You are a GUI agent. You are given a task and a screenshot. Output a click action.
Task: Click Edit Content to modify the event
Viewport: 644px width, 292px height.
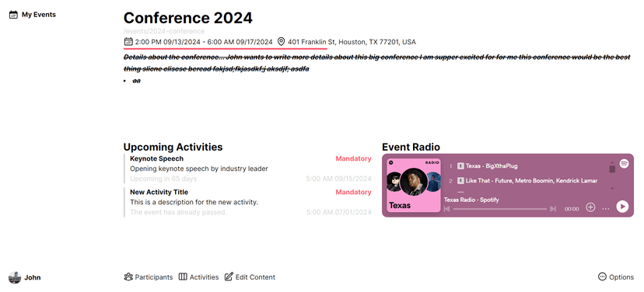[x=250, y=277]
